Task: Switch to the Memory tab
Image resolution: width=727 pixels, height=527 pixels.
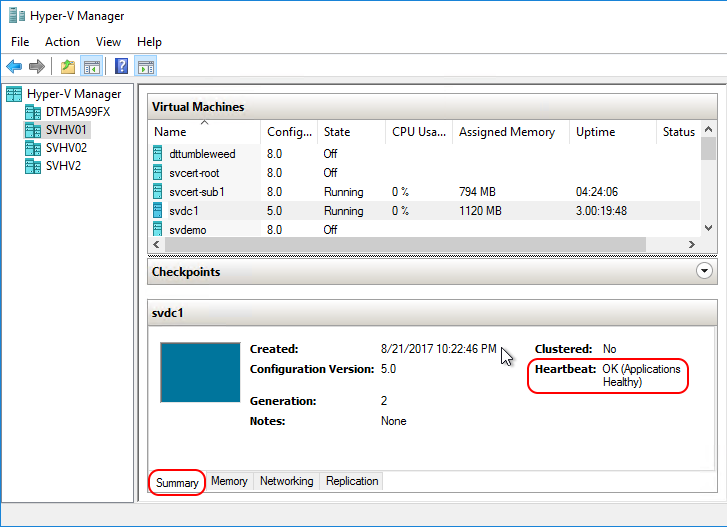Action: click(229, 481)
